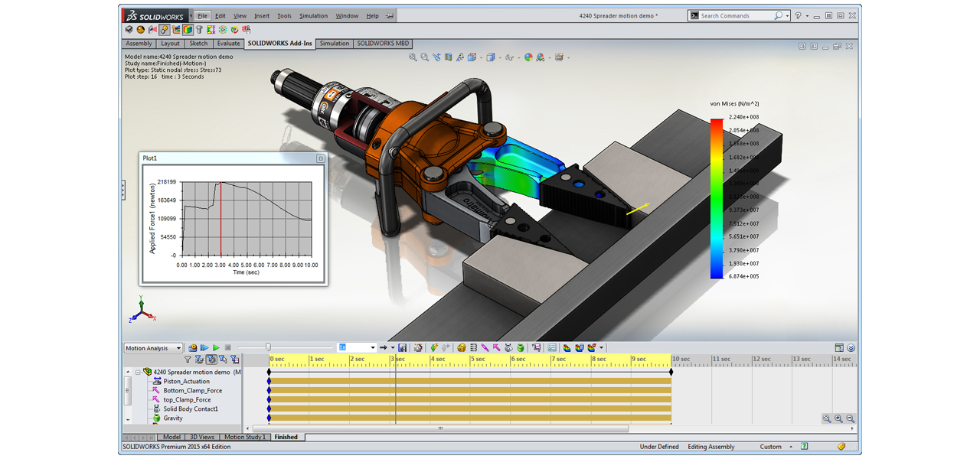Click the timeline horizontal scrollbar
This screenshot has height=459, width=980.
point(439,428)
